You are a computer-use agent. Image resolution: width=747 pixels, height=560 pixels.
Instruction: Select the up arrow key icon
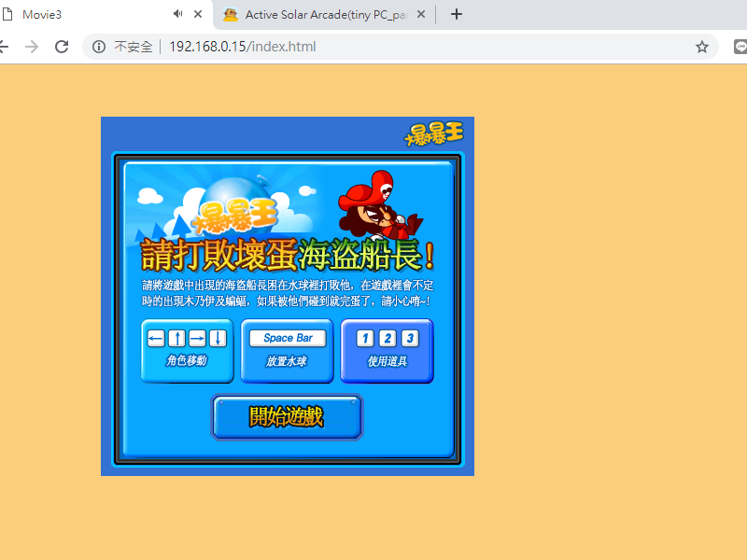pos(177,338)
